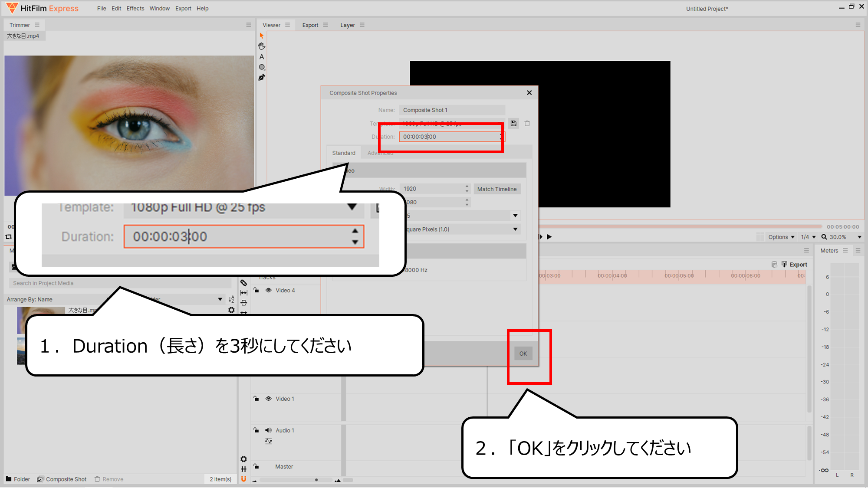
Task: Click the save template icon in dialog
Action: [513, 124]
